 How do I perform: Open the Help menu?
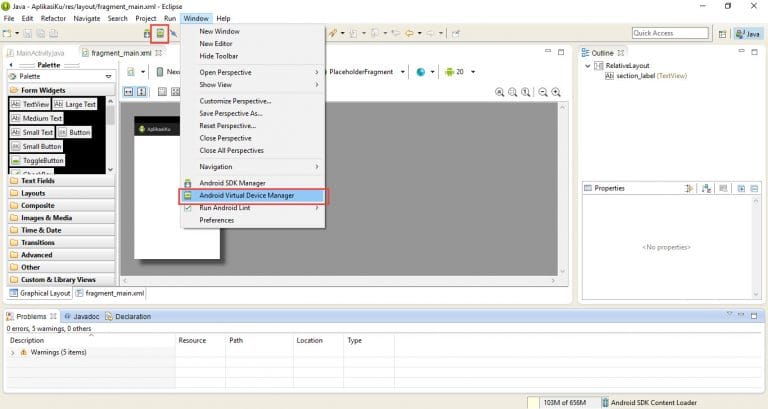pyautogui.click(x=223, y=19)
